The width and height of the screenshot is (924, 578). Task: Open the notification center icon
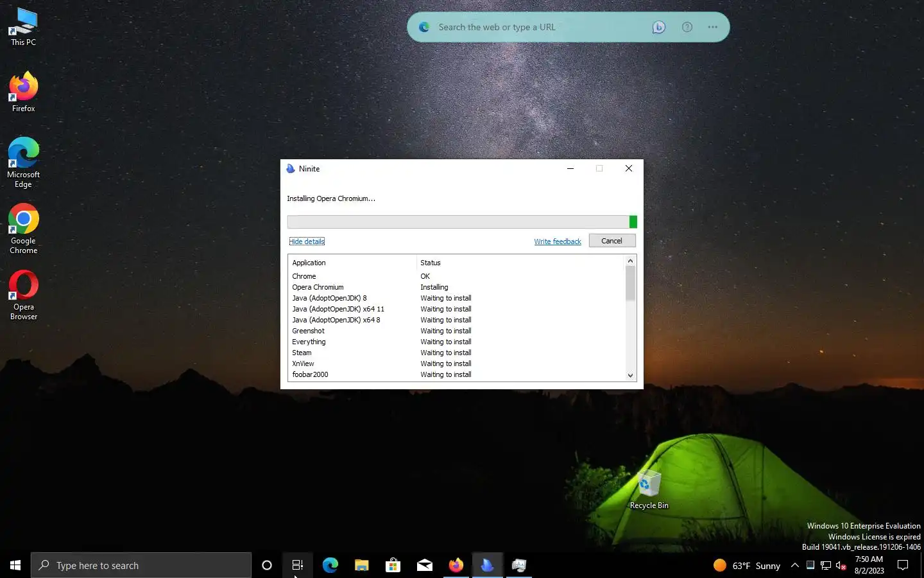(903, 565)
